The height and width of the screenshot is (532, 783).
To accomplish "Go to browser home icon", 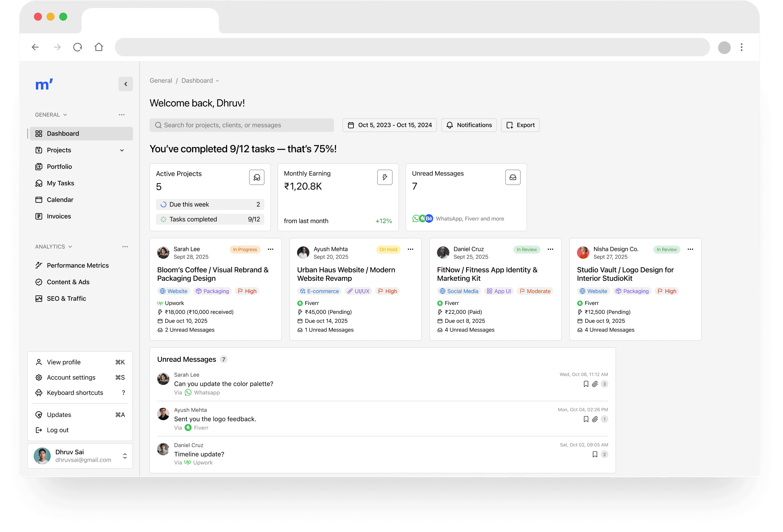I will coord(99,47).
